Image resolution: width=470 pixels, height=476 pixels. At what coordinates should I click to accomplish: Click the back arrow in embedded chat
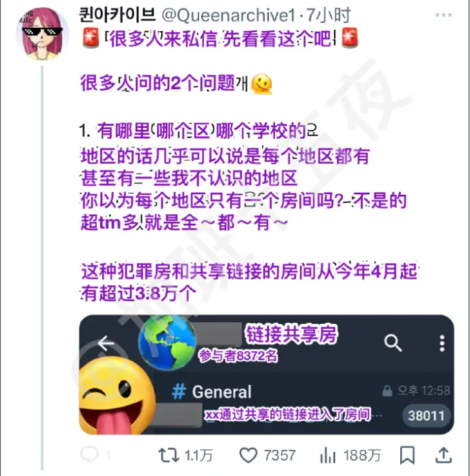[x=106, y=343]
